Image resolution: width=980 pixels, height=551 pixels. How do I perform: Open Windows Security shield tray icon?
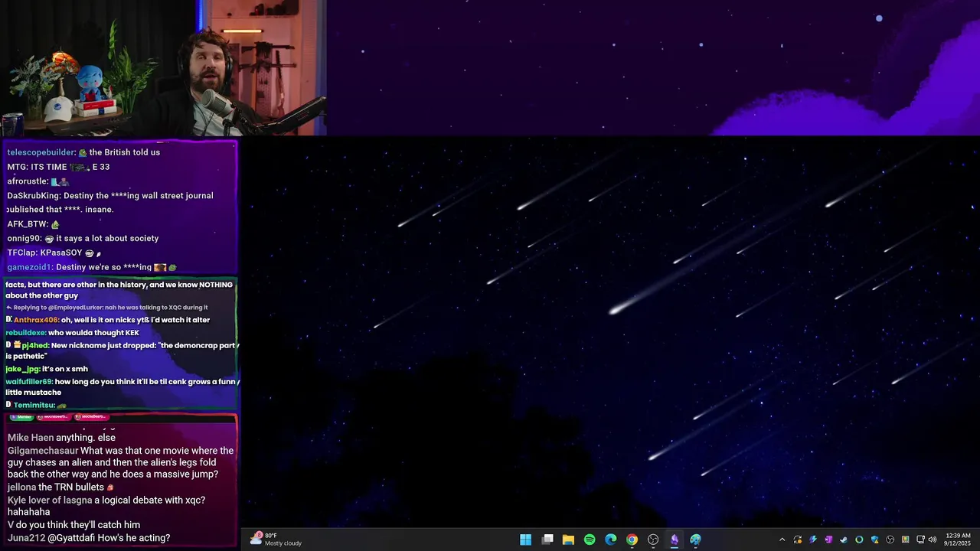875,540
